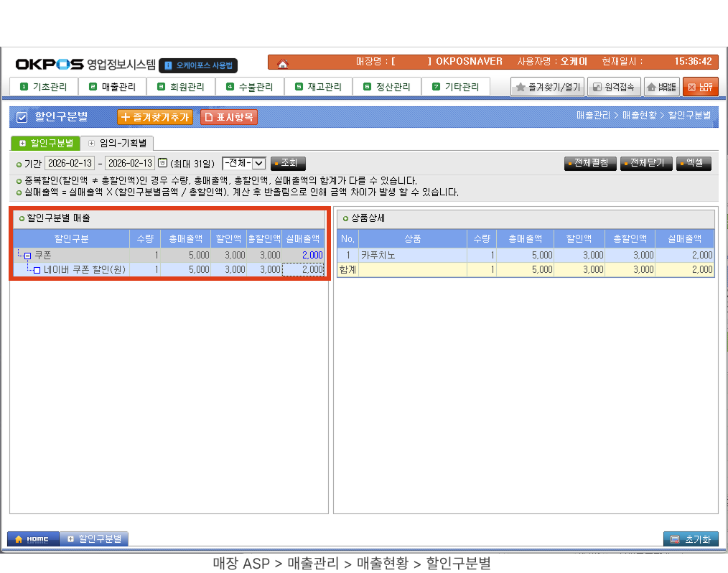Image resolution: width=728 pixels, height=573 pixels.
Task: Click the start date input field
Action: click(69, 163)
